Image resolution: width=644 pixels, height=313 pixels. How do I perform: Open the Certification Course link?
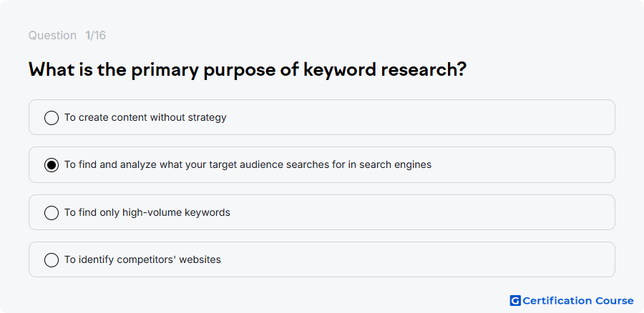click(572, 301)
